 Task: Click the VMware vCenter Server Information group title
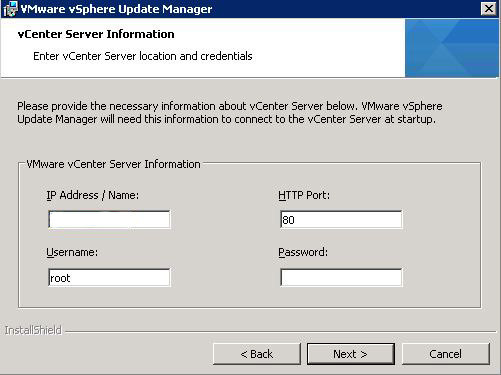[x=113, y=164]
